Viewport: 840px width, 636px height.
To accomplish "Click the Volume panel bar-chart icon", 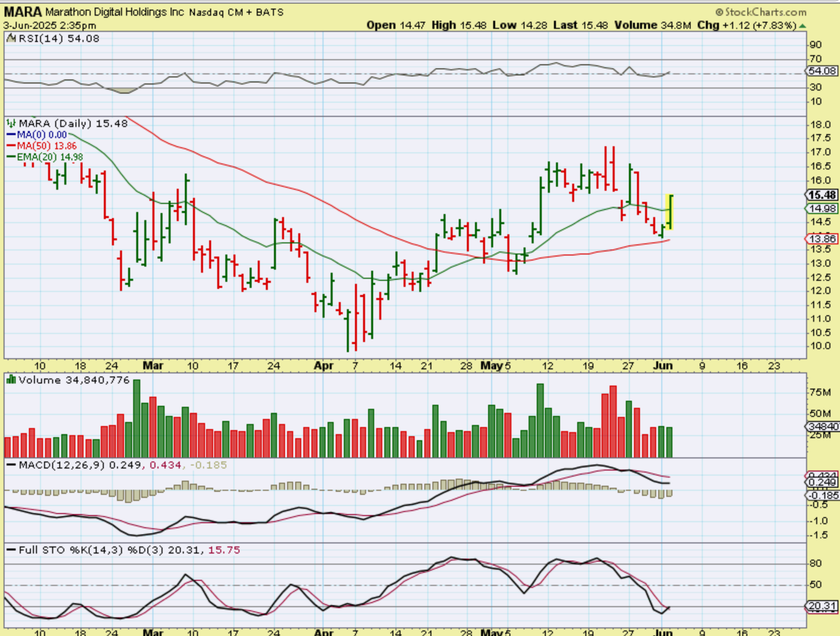I will (11, 379).
